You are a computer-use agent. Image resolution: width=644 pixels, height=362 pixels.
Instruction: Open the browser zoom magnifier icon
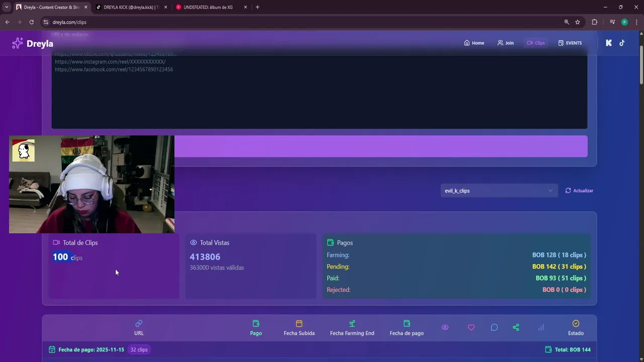[x=567, y=22]
